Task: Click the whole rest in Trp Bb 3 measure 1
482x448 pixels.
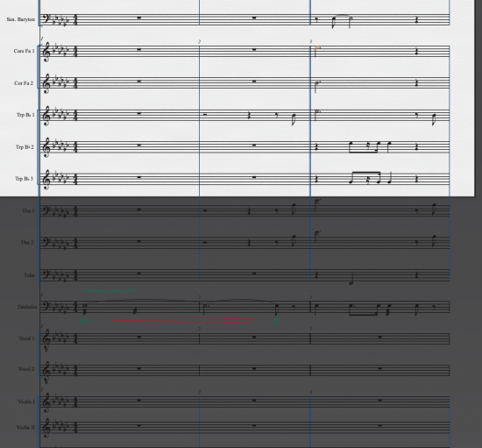Action: (139, 177)
